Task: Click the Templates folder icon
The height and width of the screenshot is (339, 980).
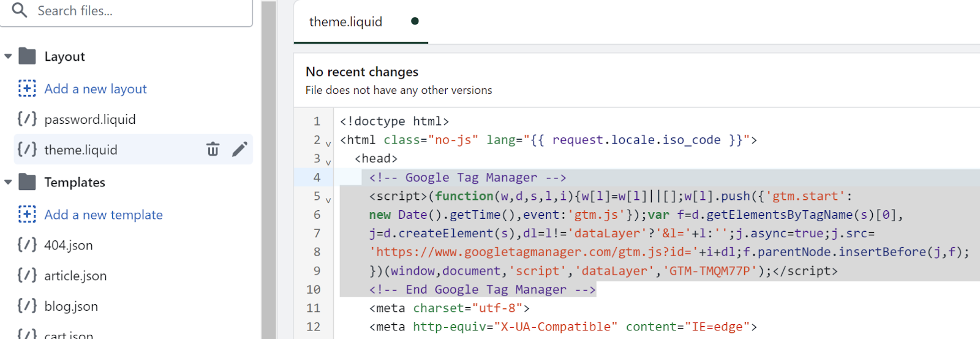Action: click(x=28, y=181)
